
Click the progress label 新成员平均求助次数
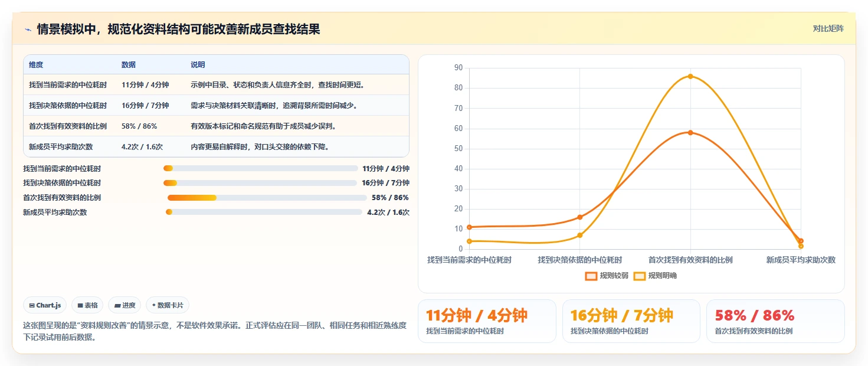55,212
